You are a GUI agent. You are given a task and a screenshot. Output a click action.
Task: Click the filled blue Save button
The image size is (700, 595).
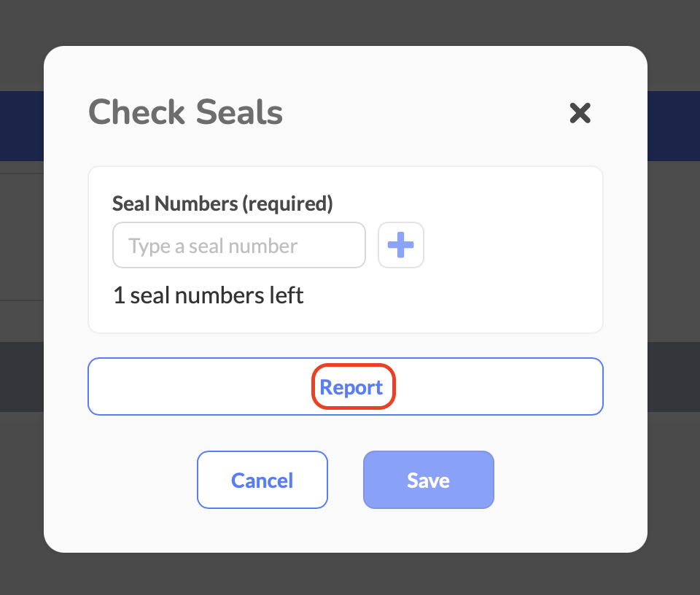click(428, 480)
